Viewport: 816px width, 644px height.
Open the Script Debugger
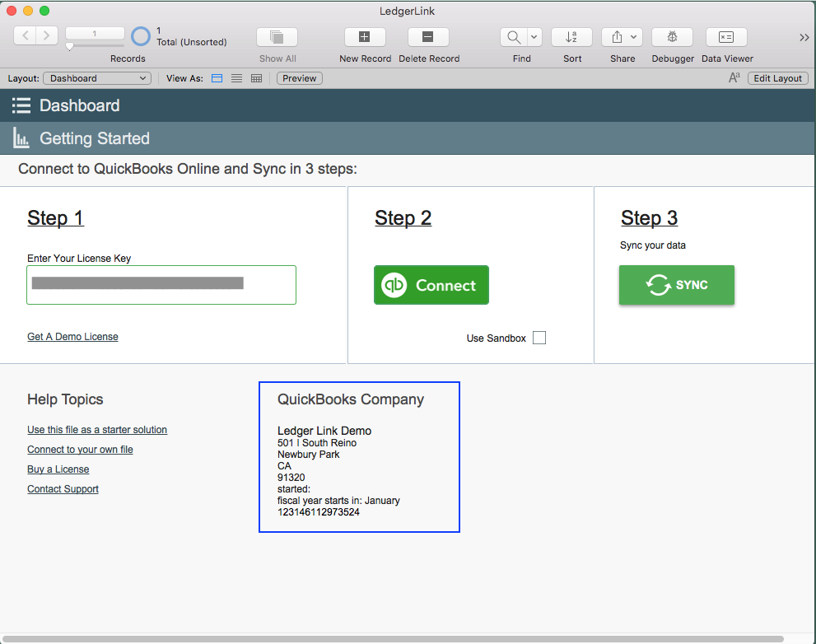point(673,37)
